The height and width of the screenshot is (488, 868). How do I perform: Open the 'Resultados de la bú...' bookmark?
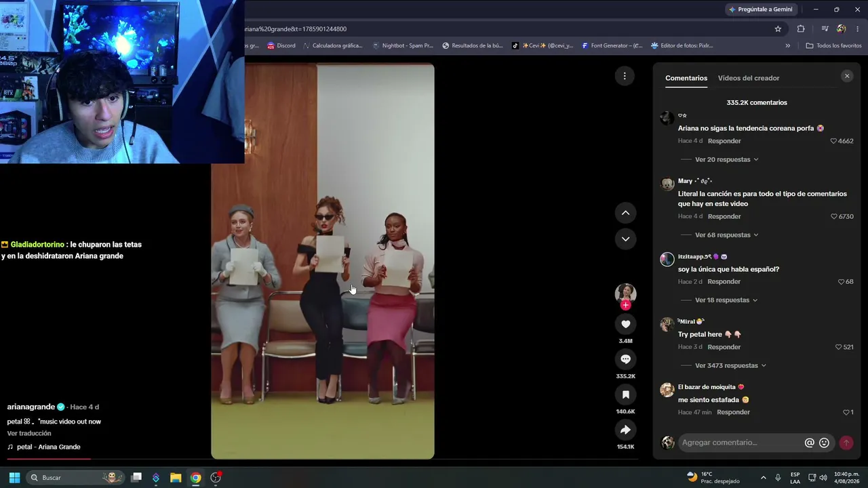[x=473, y=45]
